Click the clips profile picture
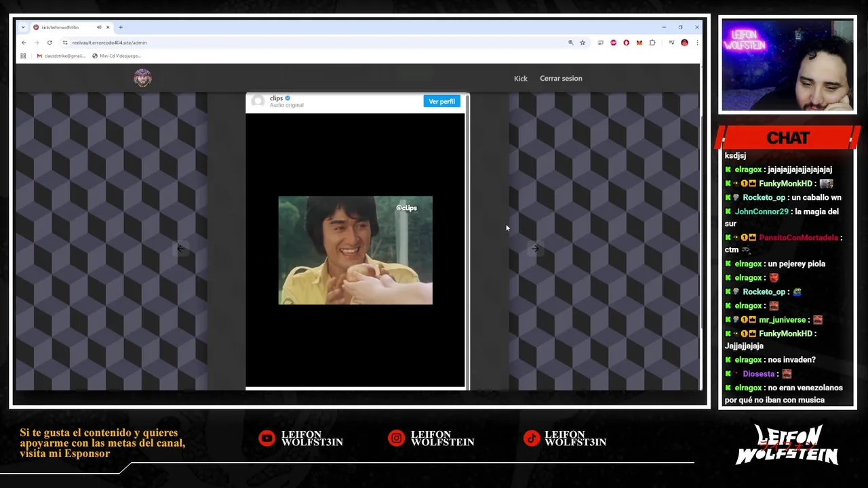Viewport: 868px width, 488px height. tap(258, 102)
